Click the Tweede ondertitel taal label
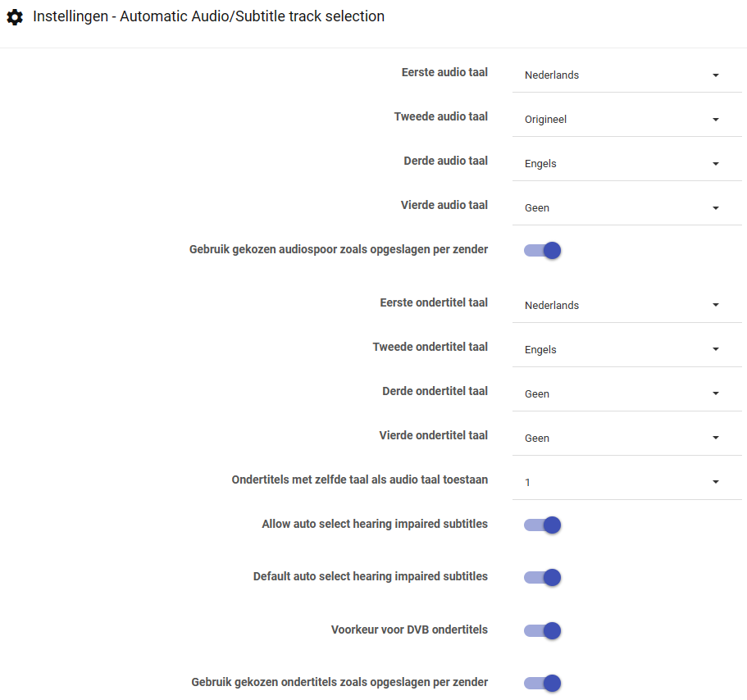 (x=430, y=347)
